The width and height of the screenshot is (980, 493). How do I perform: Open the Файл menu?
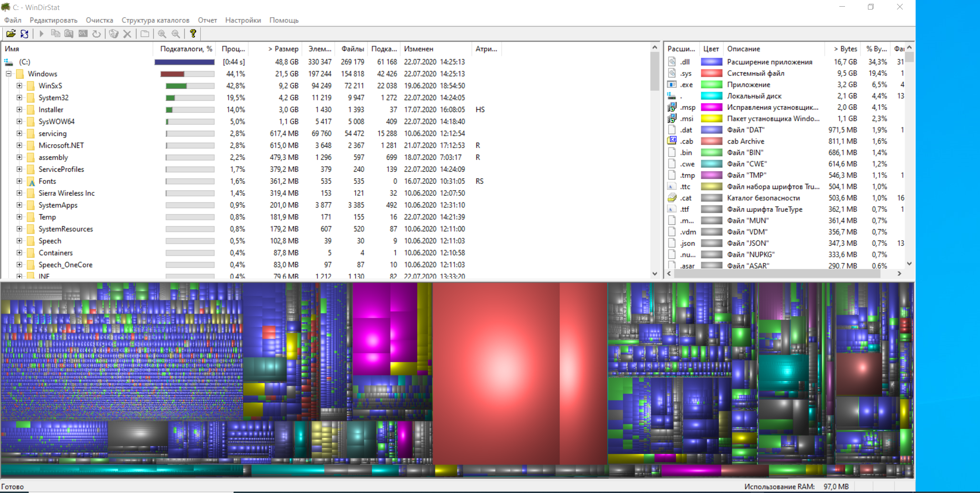click(x=13, y=20)
